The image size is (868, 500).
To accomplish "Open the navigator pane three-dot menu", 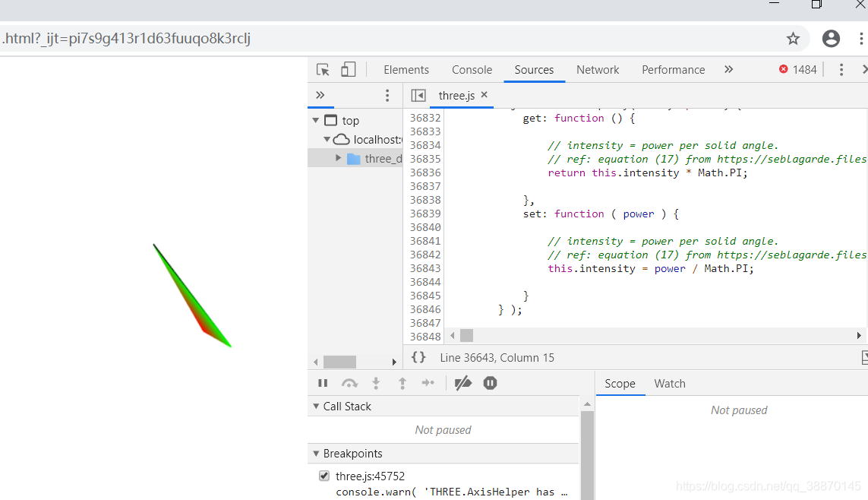I will click(x=387, y=95).
